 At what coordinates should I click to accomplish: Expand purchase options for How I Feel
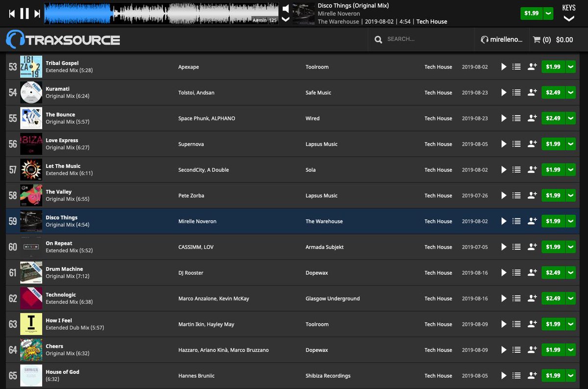pyautogui.click(x=571, y=324)
